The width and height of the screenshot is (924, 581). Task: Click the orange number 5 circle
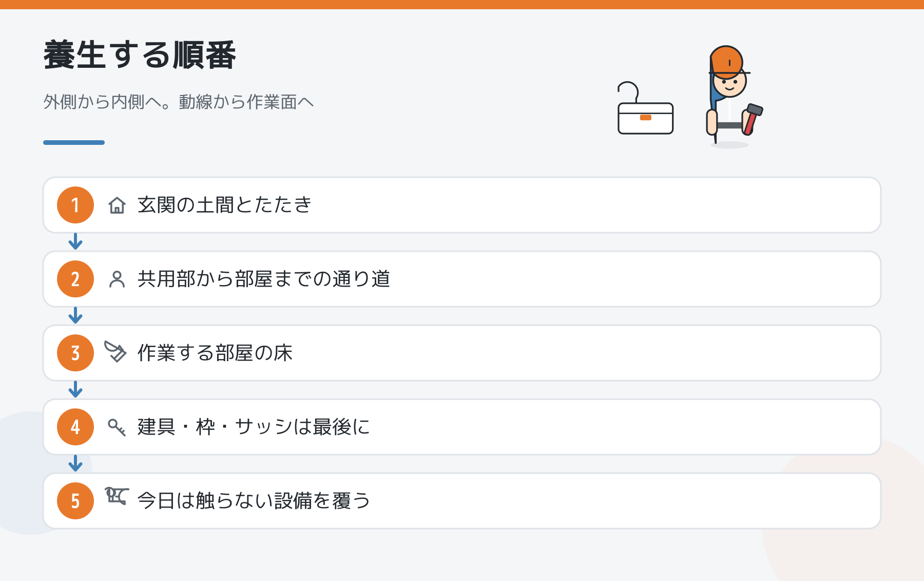pyautogui.click(x=75, y=501)
